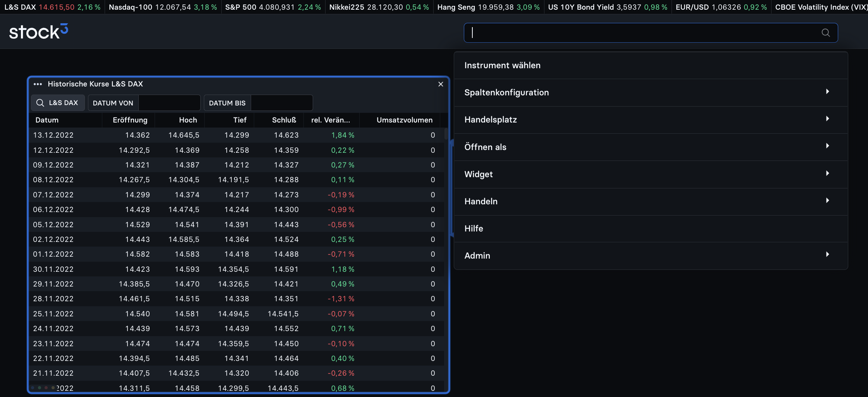Open the Spaltenkonfiguration submenu

(651, 93)
